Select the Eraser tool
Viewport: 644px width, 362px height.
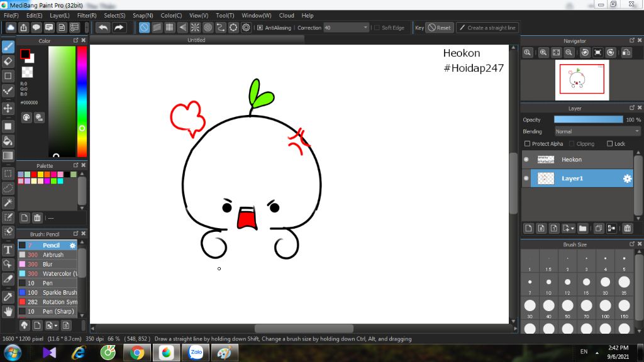(8, 61)
